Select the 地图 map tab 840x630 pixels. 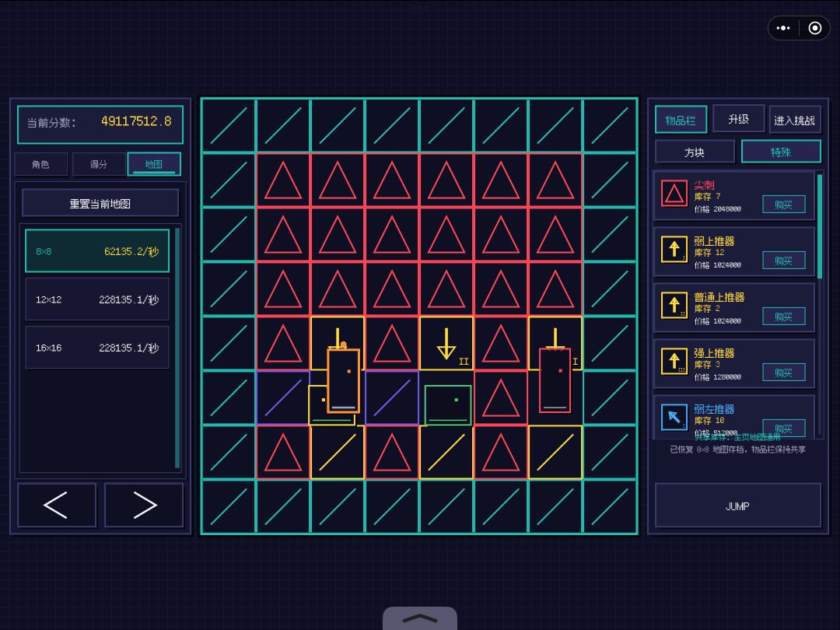pyautogui.click(x=154, y=164)
